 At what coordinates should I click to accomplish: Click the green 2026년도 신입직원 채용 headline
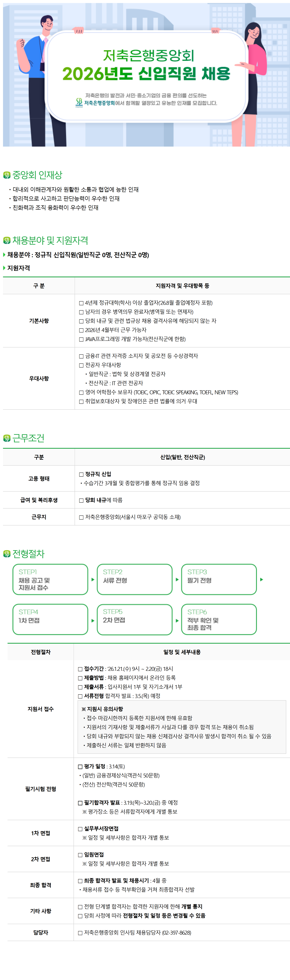146,73
